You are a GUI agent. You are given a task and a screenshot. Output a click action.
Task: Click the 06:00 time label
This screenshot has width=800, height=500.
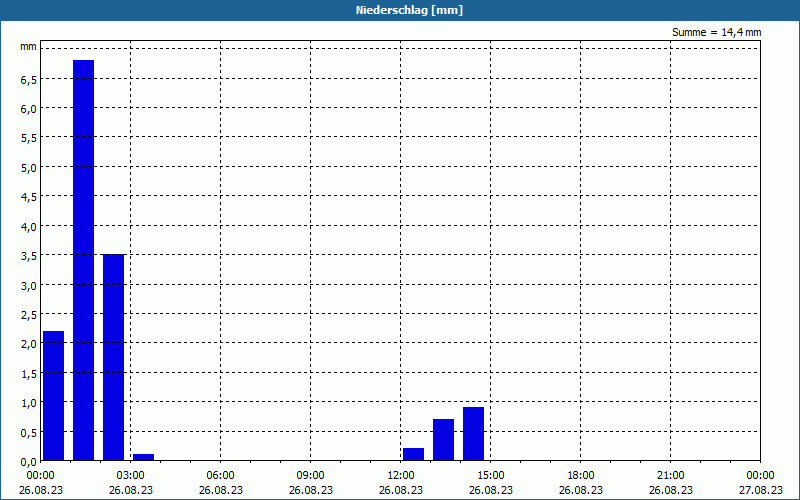pos(220,476)
